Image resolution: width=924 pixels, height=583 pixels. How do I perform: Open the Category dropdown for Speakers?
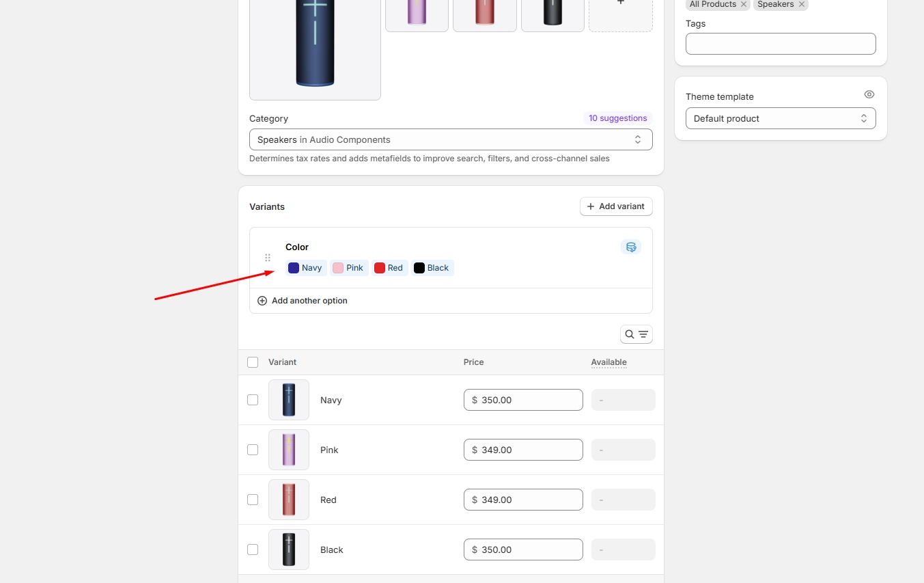(x=450, y=139)
